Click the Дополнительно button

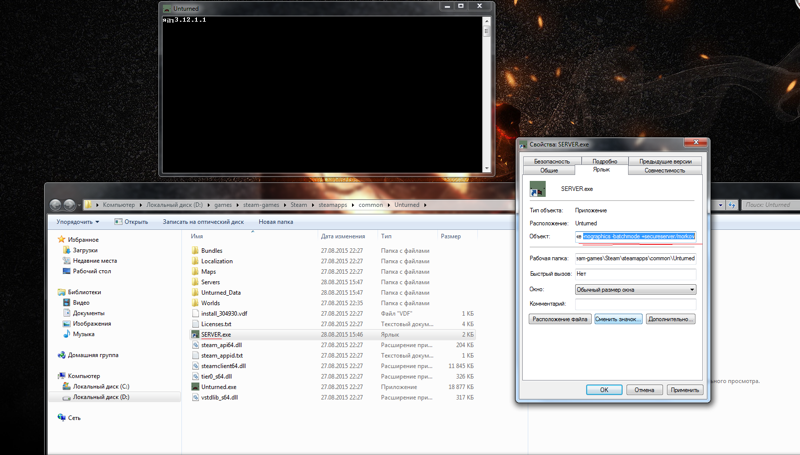671,319
